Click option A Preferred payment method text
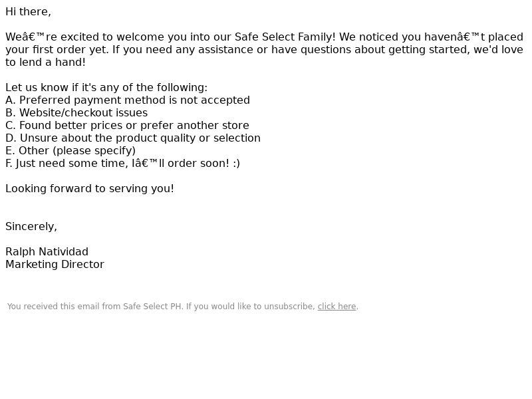Viewport: 532px width, 399px height. click(x=128, y=100)
